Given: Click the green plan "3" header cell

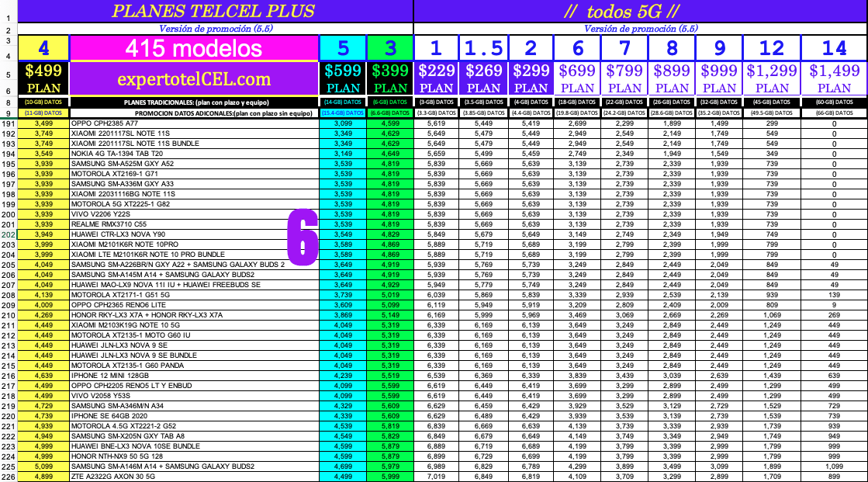Looking at the screenshot, I should point(390,48).
